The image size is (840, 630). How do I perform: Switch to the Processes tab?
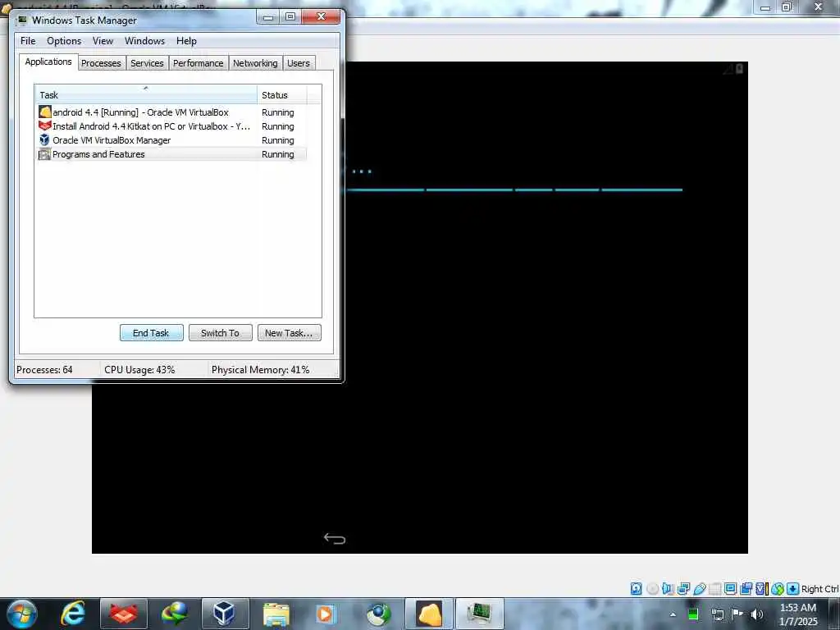click(101, 63)
